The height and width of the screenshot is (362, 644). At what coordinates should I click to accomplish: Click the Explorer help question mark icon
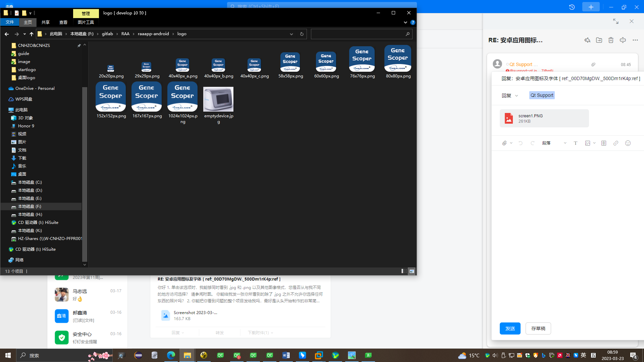point(413,22)
